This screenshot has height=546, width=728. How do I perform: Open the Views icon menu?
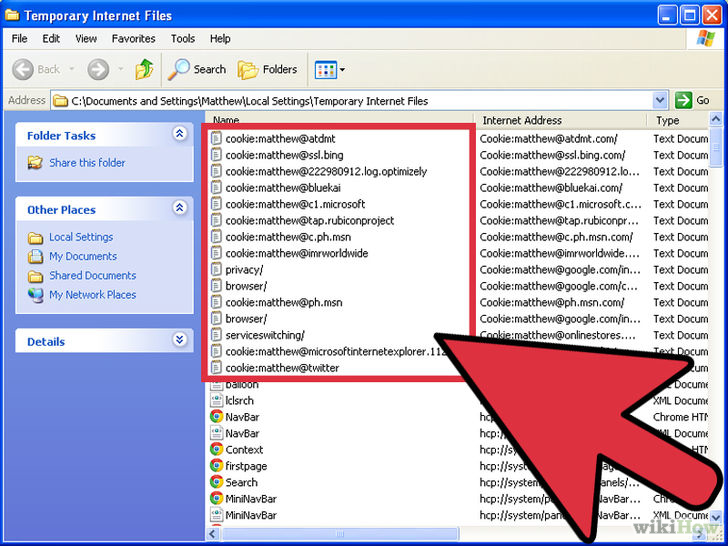[330, 70]
